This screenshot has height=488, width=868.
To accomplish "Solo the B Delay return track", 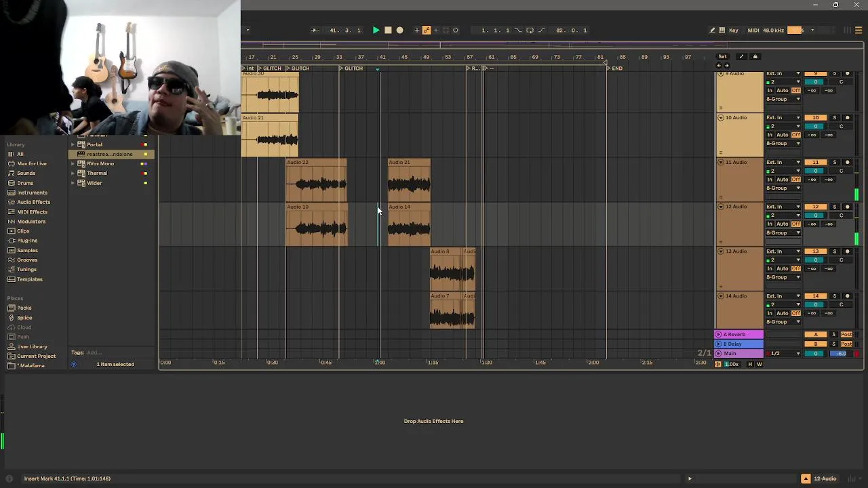I will (x=835, y=344).
